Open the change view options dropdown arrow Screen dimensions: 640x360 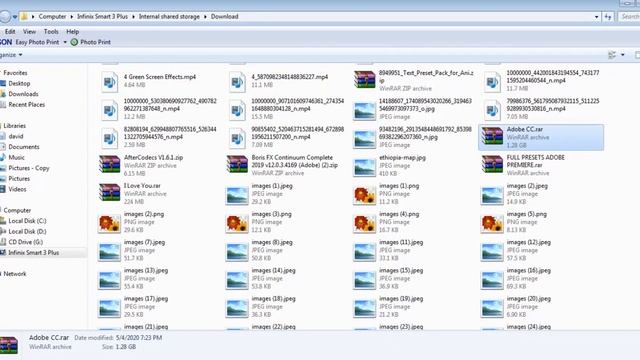click(x=622, y=55)
